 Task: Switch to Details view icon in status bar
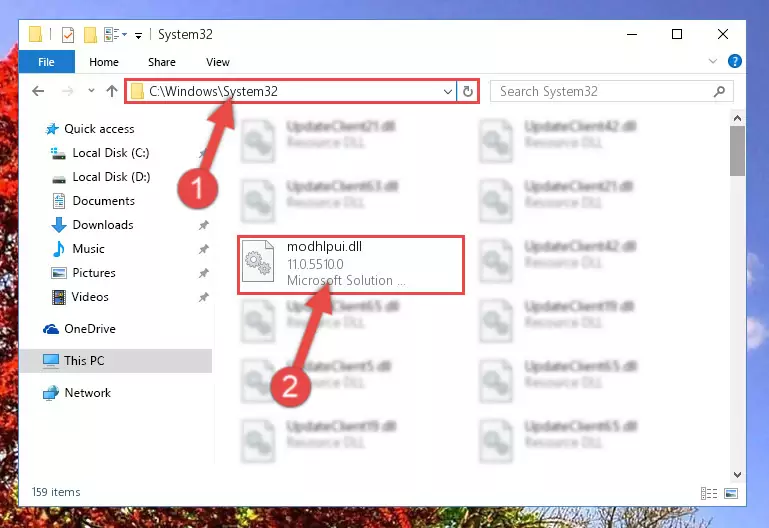click(709, 493)
